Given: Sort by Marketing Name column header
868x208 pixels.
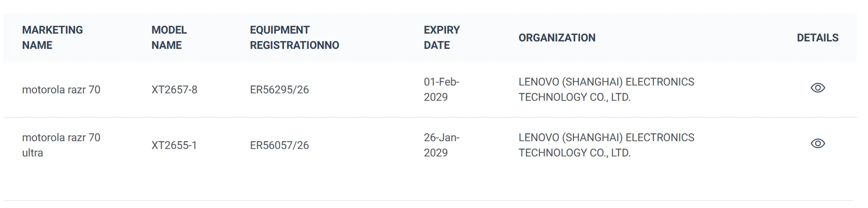Looking at the screenshot, I should click(53, 37).
